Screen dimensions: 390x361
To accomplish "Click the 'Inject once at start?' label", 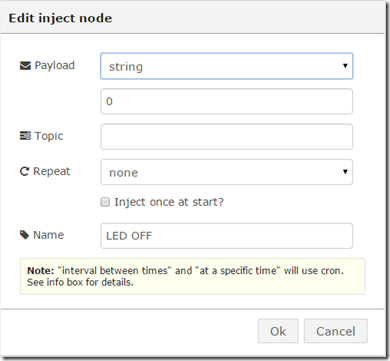I will [x=169, y=202].
